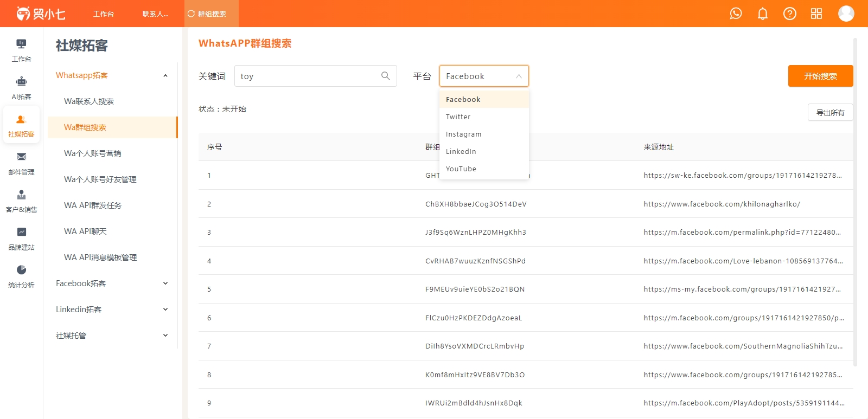Screen dimensions: 868x419
Task: Click the 状态：未开始 status text
Action: point(222,109)
